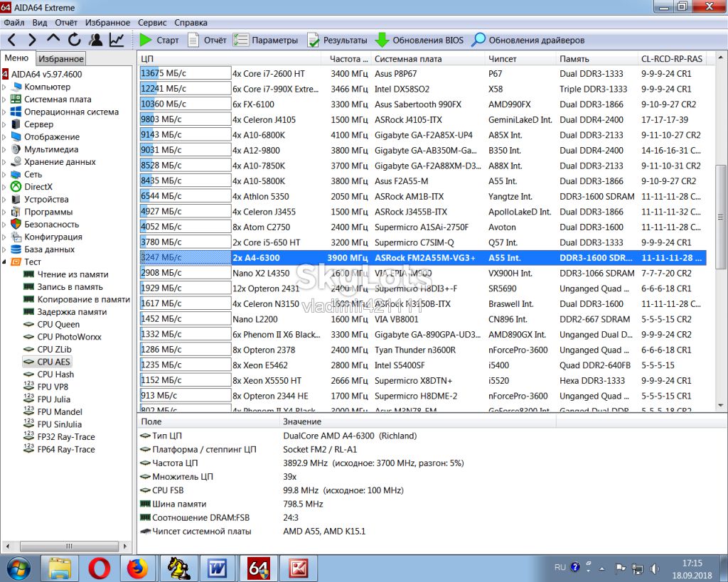
Task: Sort by the Системная плата column header
Action: 427,59
